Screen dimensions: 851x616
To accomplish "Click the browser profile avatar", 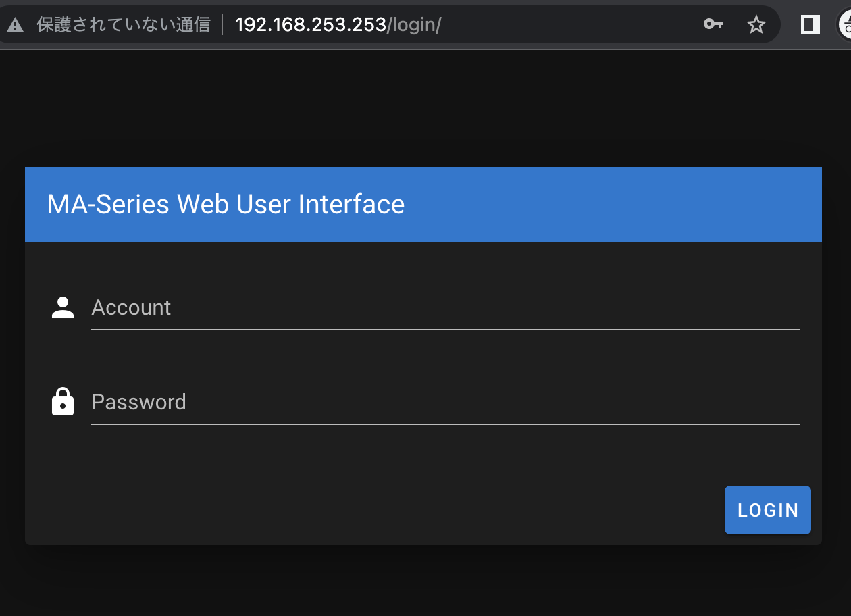I will (846, 24).
